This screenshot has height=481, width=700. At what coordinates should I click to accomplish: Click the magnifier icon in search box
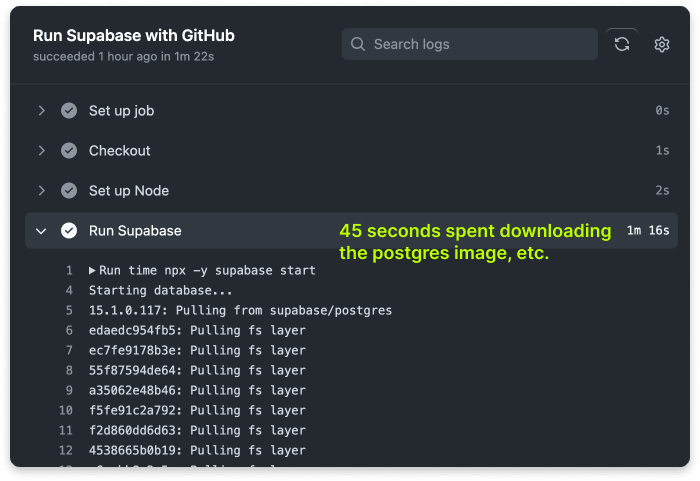[x=358, y=44]
